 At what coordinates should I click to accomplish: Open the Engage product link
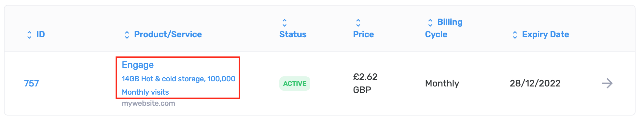[138, 65]
